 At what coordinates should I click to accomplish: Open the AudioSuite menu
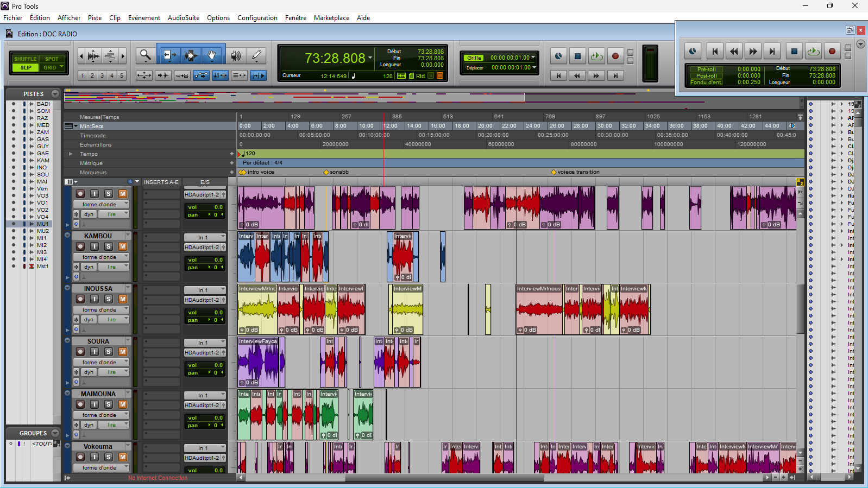[184, 18]
